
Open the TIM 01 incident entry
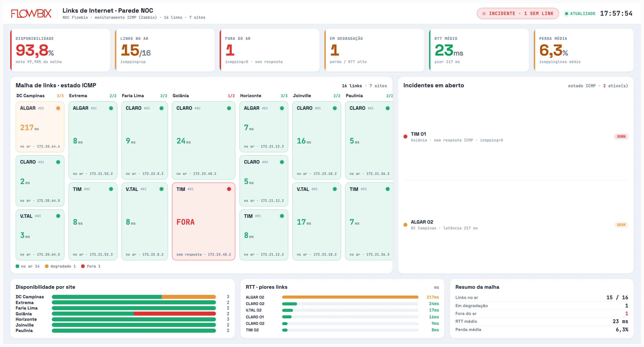coord(516,137)
